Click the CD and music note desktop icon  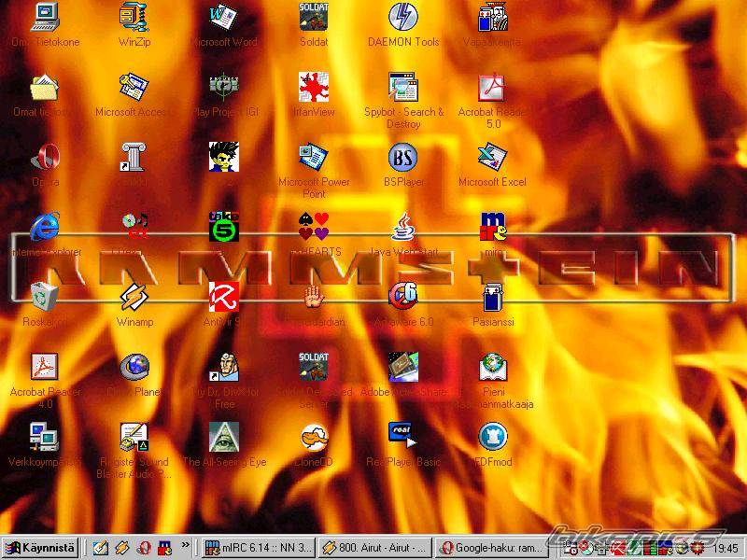pyautogui.click(x=134, y=227)
